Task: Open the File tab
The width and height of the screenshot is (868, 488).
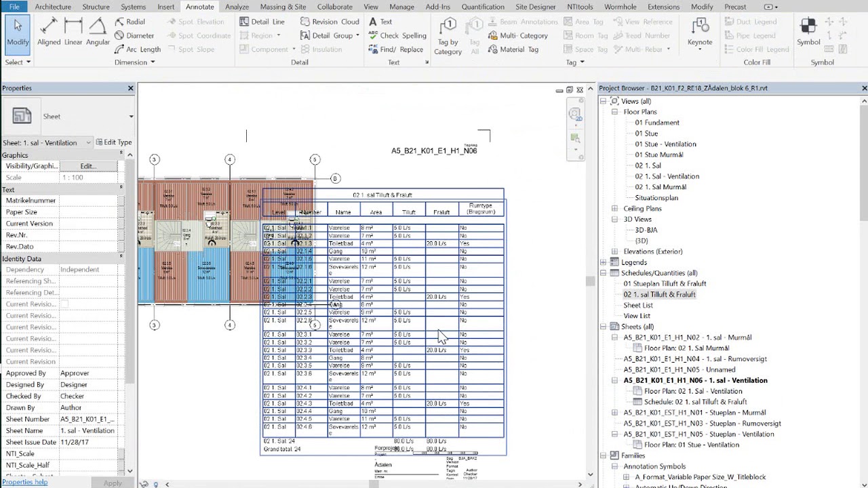Action: tap(14, 7)
